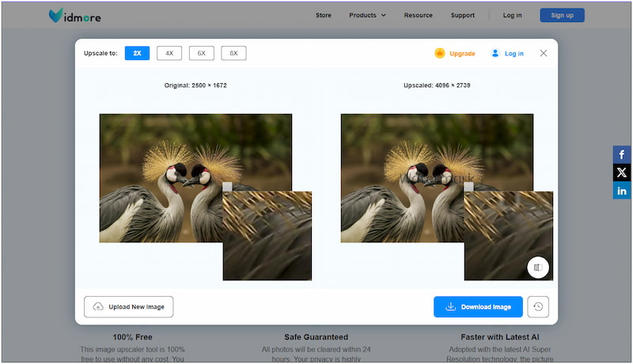Select the 8X upscale option

(233, 53)
